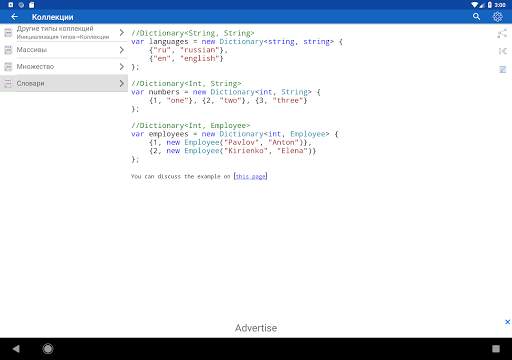Tap the collapse-to-start icon at right
This screenshot has height=360, width=512.
pos(502,51)
